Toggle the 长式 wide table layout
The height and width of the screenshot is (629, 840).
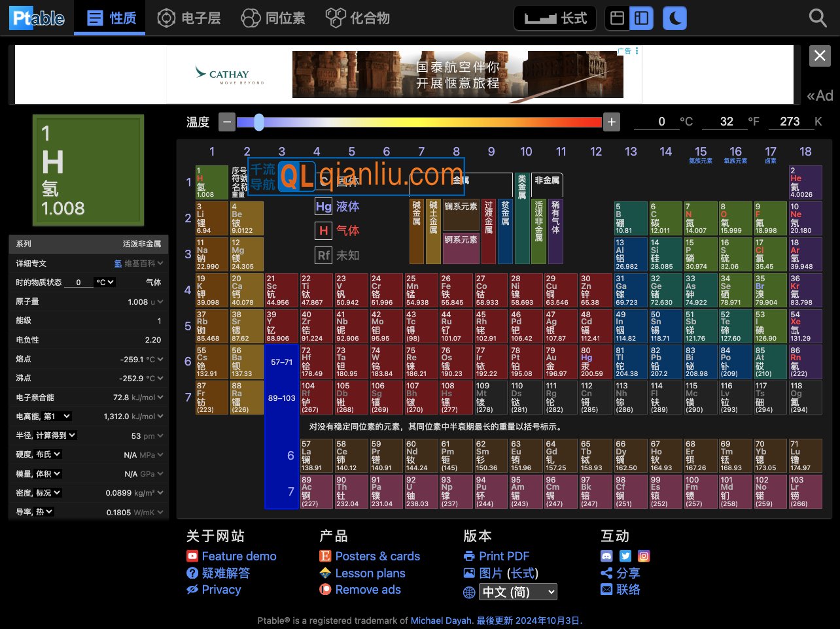[x=556, y=18]
